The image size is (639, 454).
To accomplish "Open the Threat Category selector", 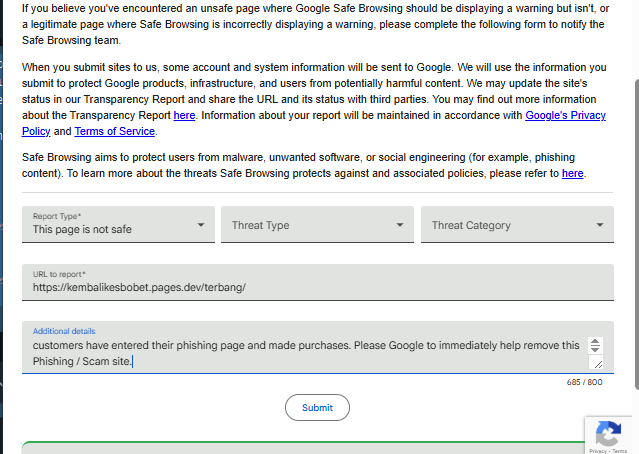I will tap(517, 225).
